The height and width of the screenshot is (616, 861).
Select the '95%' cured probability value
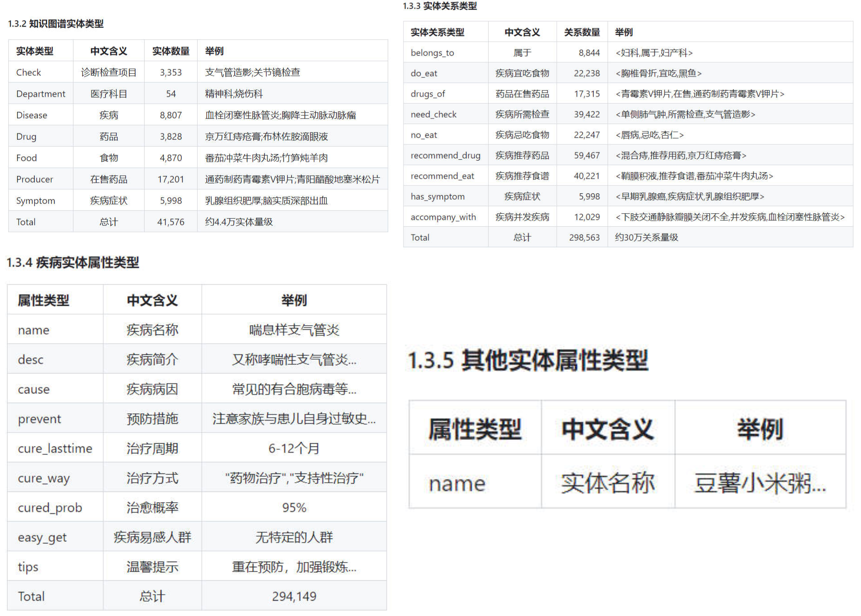point(294,508)
